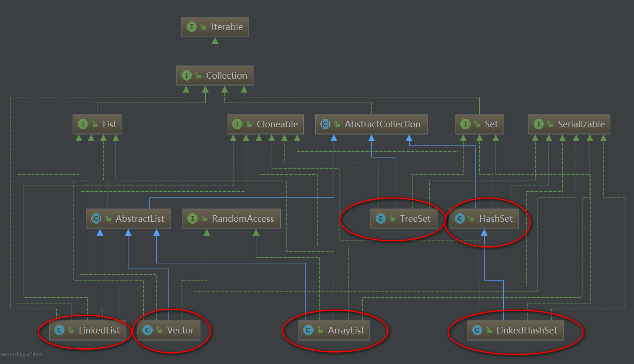Click the blue class icon on Vector
This screenshot has height=364, width=634.
click(x=148, y=330)
